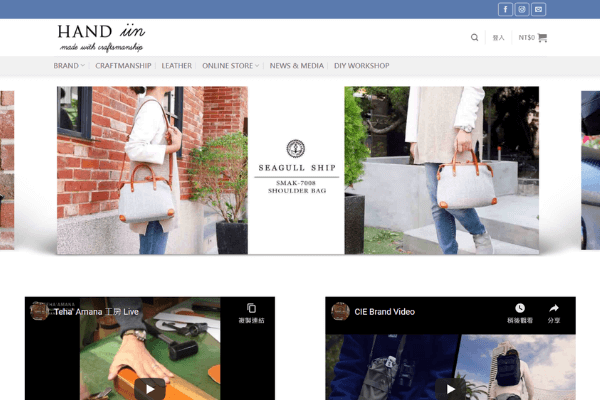Click the handheld bag garden photo
This screenshot has width=600, height=400.
(x=442, y=170)
